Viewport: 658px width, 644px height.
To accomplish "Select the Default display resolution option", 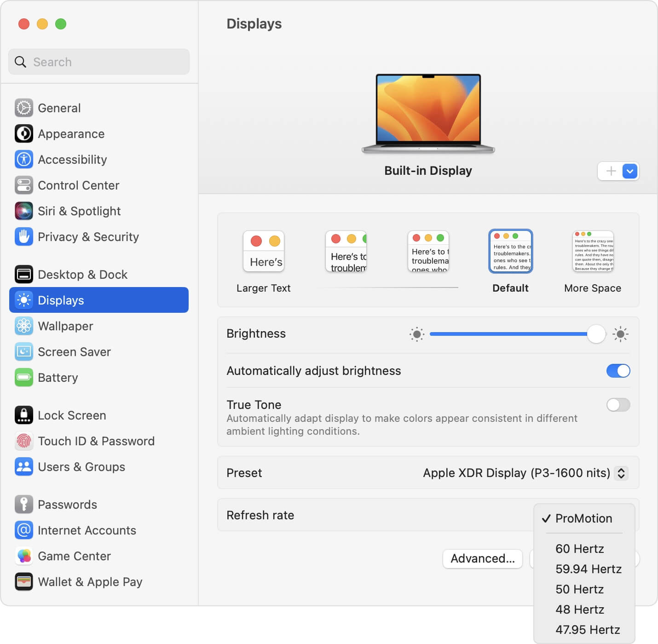I will coord(510,251).
